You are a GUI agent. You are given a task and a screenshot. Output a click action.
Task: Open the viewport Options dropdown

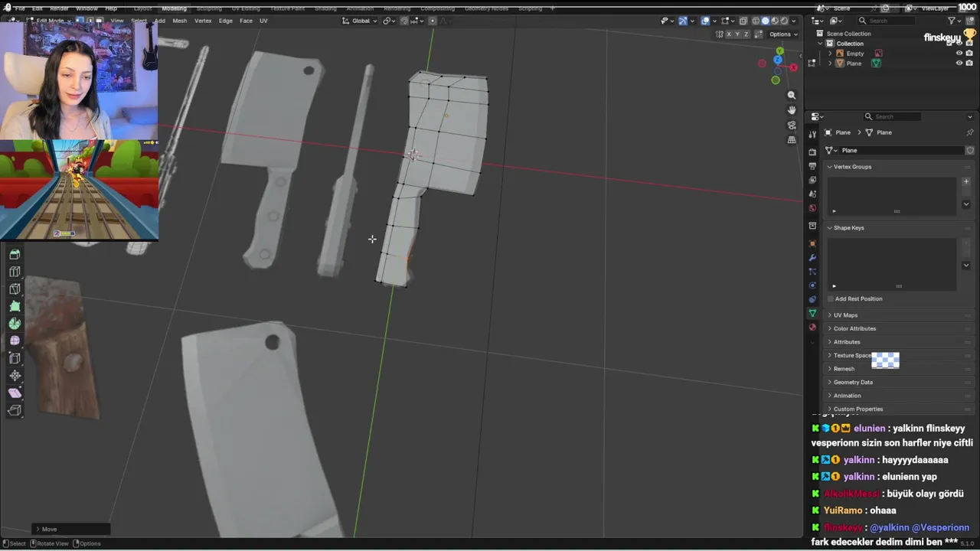click(783, 34)
